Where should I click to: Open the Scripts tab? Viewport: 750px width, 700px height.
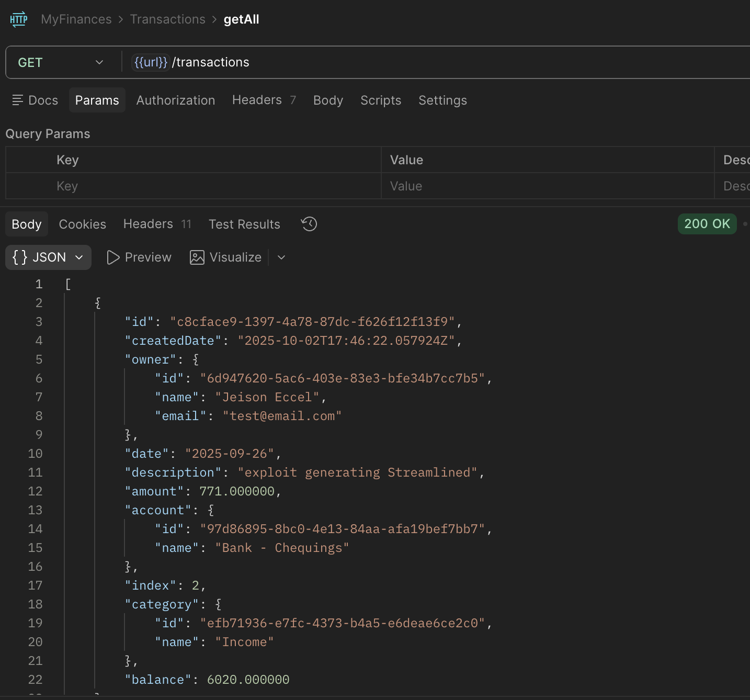pos(381,100)
